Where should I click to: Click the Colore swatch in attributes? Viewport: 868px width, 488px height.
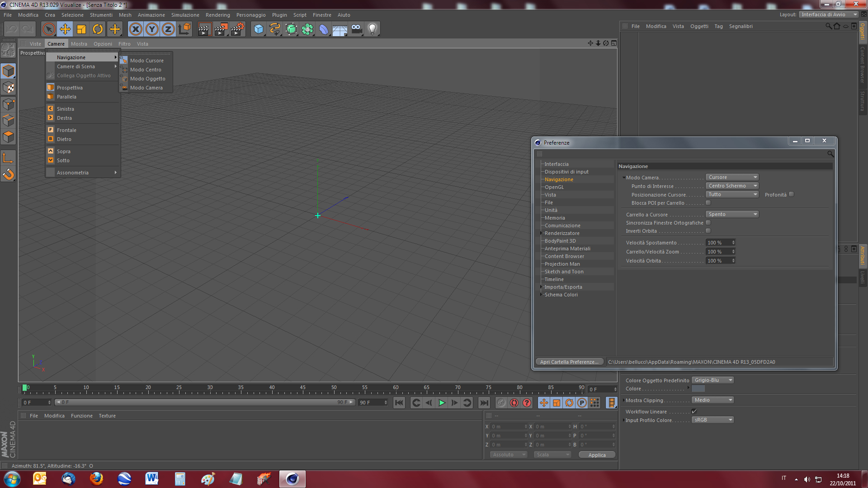(x=698, y=389)
